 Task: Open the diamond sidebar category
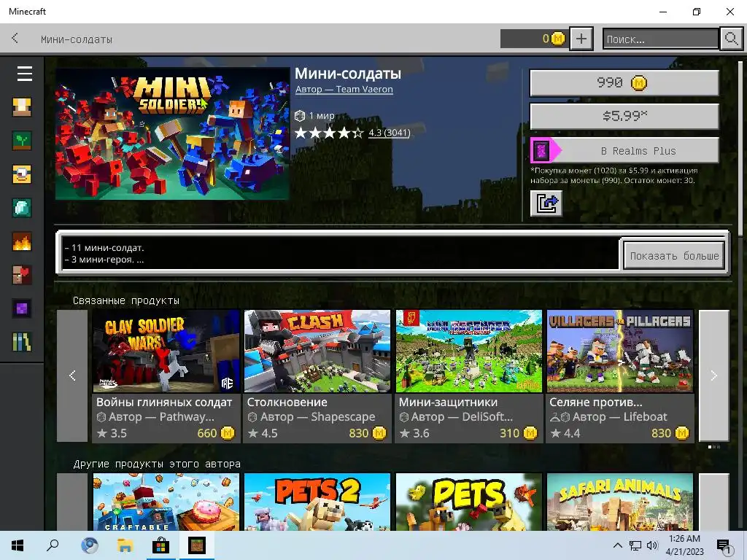coord(22,208)
